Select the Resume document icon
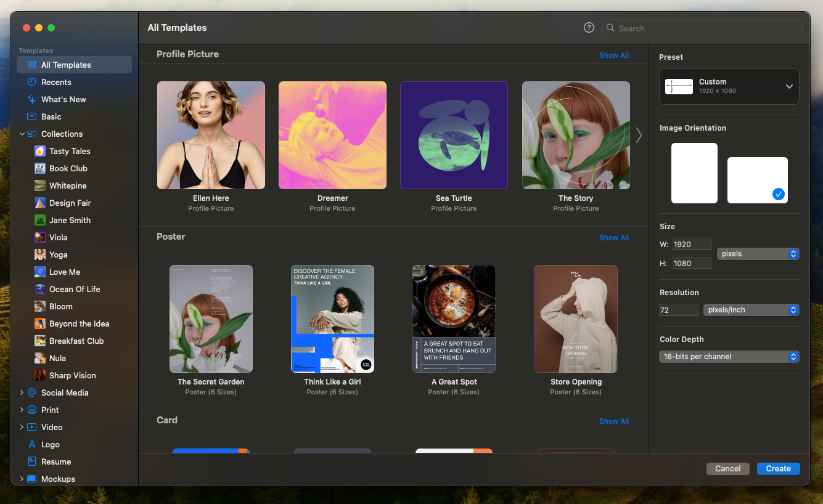823x504 pixels. click(x=31, y=461)
